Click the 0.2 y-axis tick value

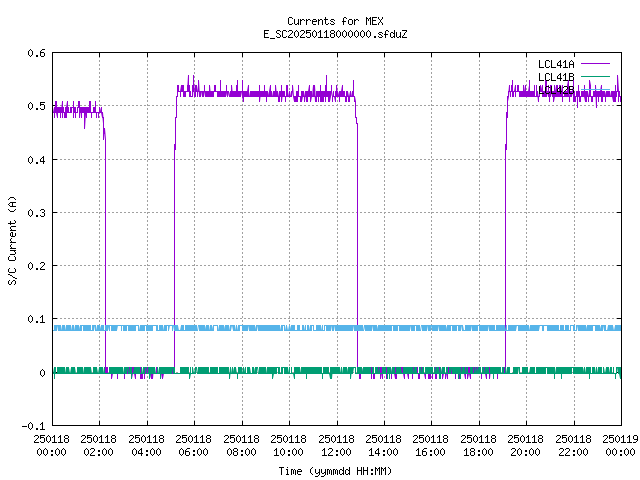pyautogui.click(x=36, y=266)
